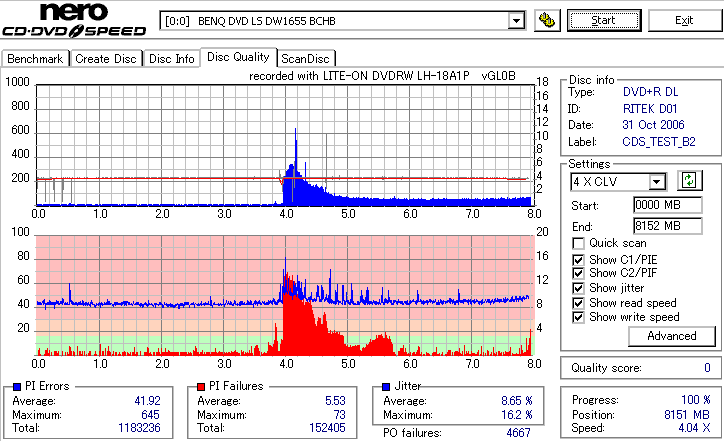Click PI Failures maximum 73
The width and height of the screenshot is (724, 441).
click(339, 415)
